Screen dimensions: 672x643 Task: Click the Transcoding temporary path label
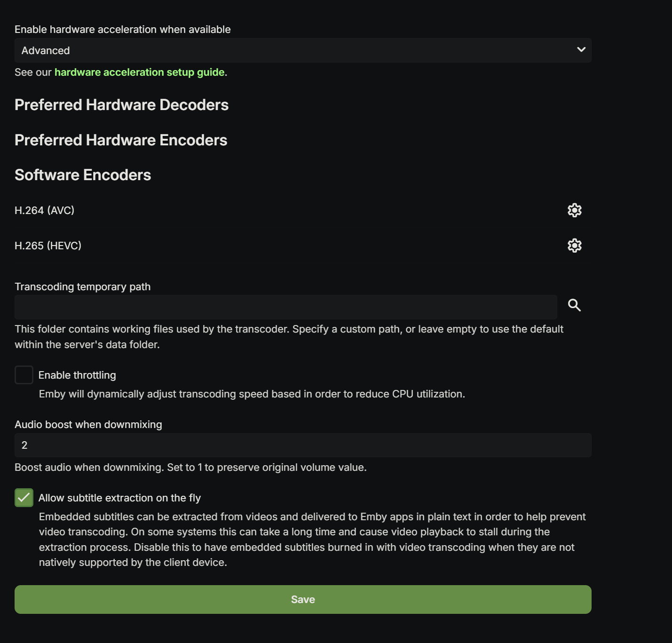tap(83, 287)
